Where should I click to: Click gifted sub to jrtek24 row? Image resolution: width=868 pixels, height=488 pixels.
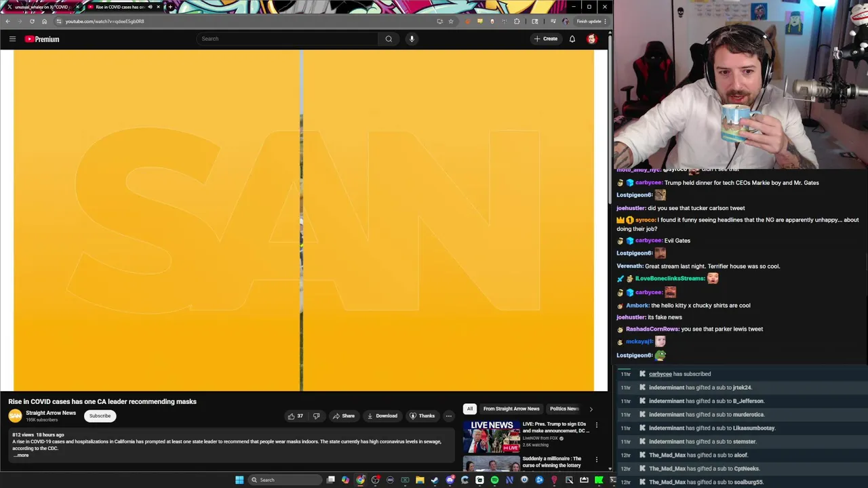pyautogui.click(x=701, y=388)
